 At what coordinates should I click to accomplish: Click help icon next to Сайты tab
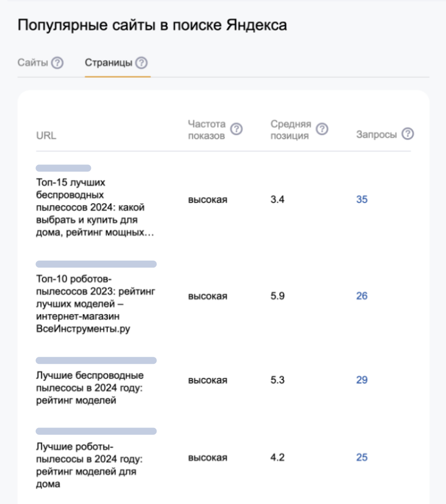pos(58,63)
